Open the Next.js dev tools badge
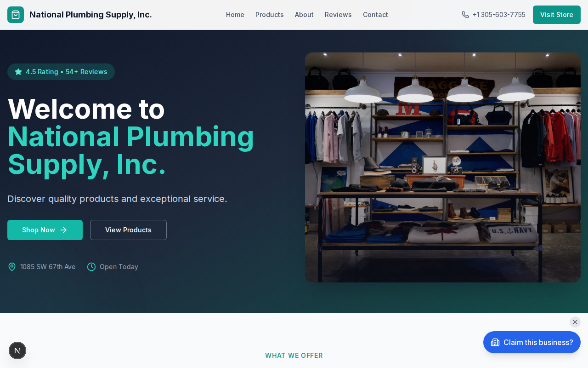This screenshot has width=588, height=368. (x=17, y=351)
